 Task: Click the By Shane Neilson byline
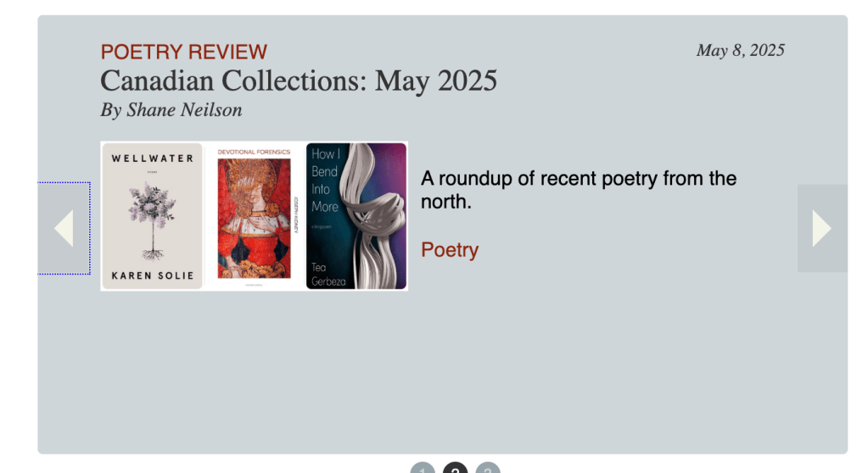[171, 110]
